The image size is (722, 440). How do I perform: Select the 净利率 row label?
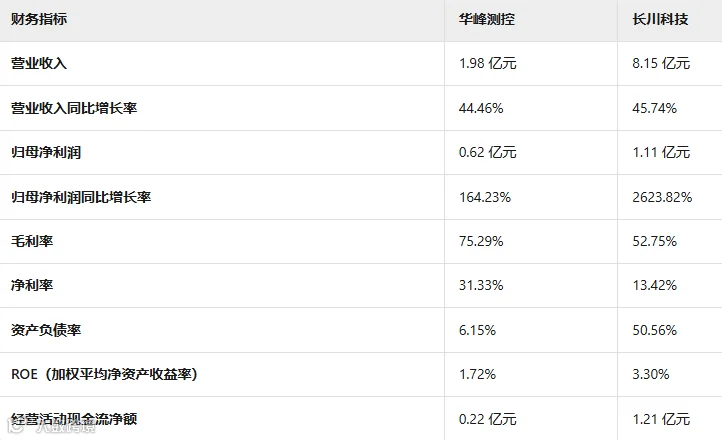[32, 285]
